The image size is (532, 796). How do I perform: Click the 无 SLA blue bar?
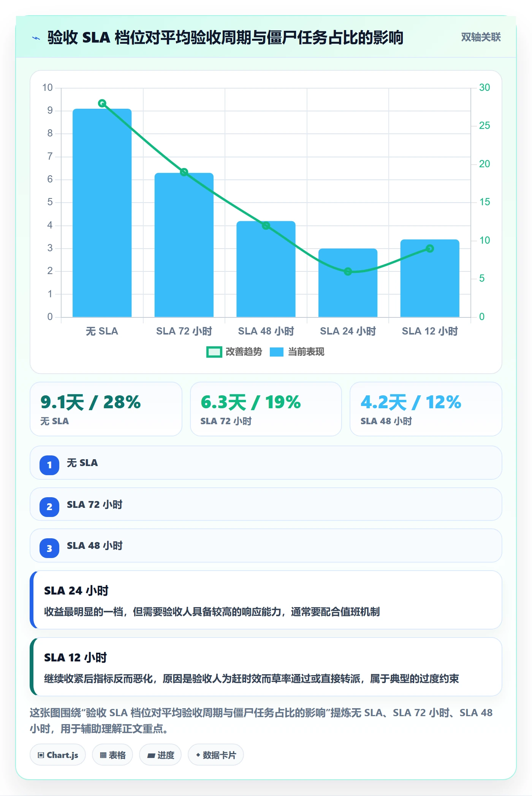102,213
